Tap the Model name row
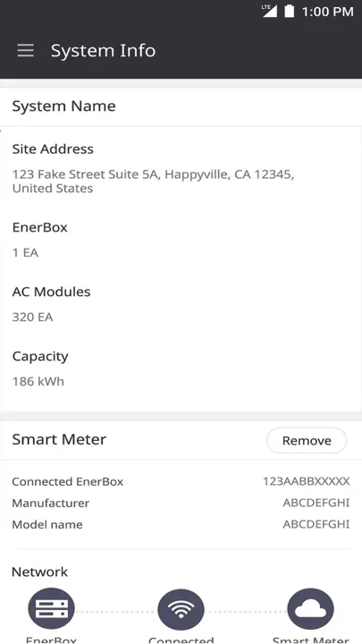 181,524
